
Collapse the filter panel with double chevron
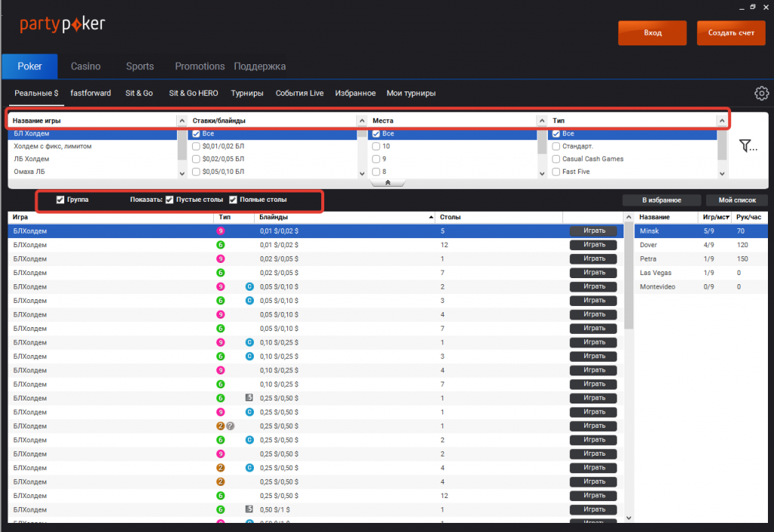387,183
